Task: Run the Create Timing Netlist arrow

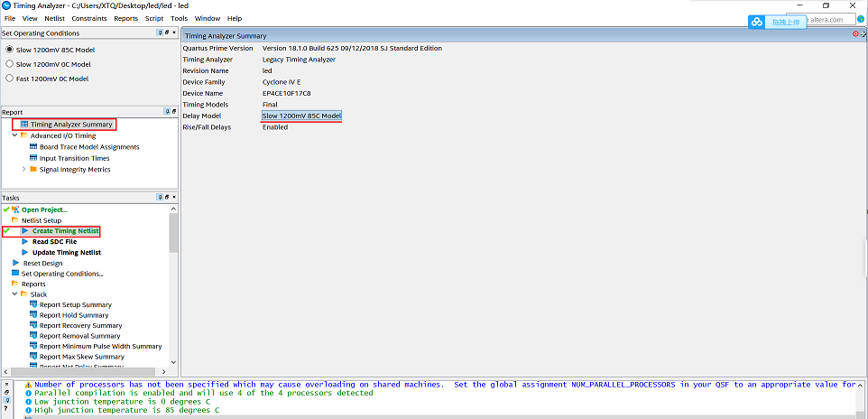Action: (x=25, y=230)
